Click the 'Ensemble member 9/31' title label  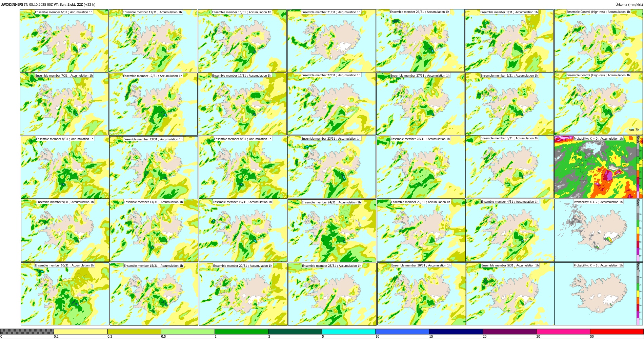tap(65, 202)
